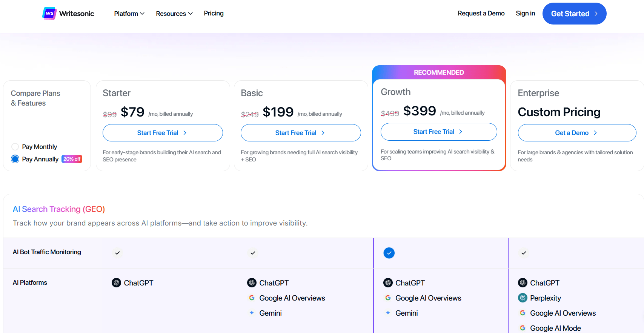Click the Growth plan title

pos(395,92)
